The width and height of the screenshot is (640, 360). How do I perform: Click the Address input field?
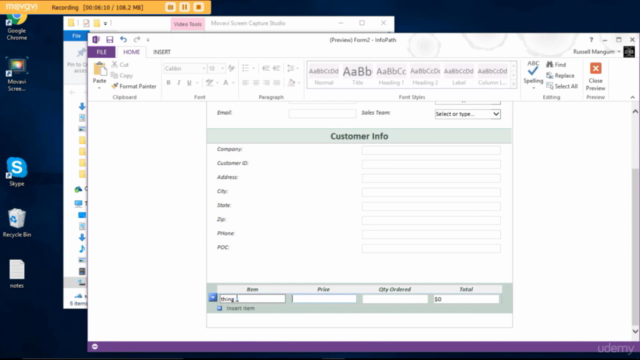pyautogui.click(x=431, y=178)
